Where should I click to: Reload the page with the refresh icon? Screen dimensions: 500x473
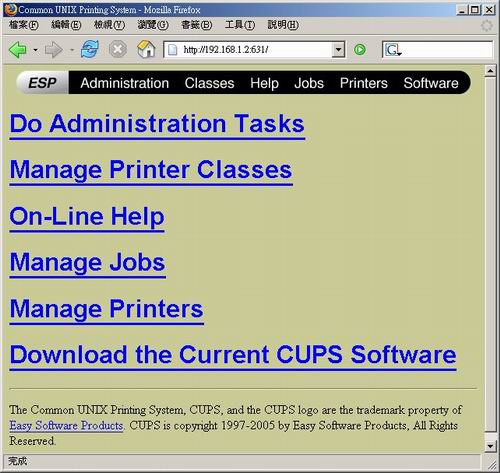pos(90,49)
